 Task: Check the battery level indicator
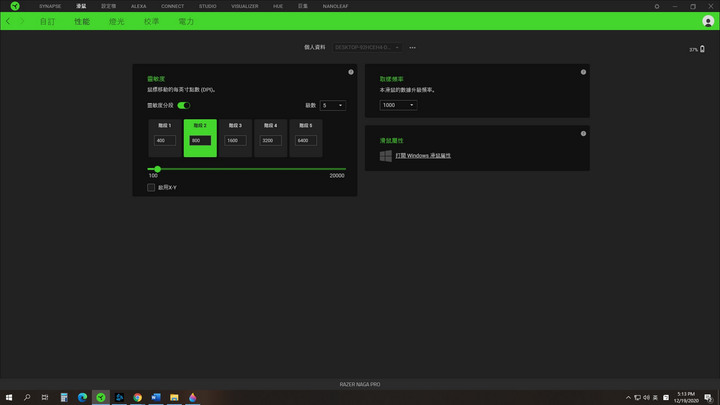click(697, 49)
